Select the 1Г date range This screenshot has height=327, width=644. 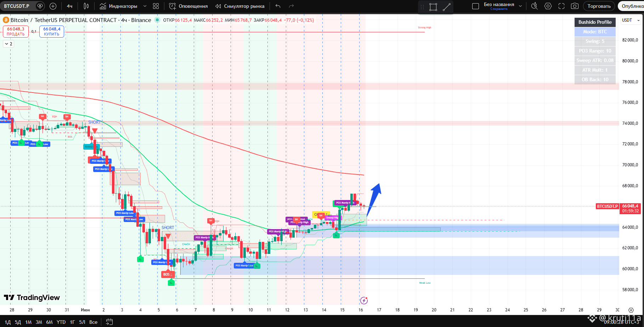pos(72,322)
